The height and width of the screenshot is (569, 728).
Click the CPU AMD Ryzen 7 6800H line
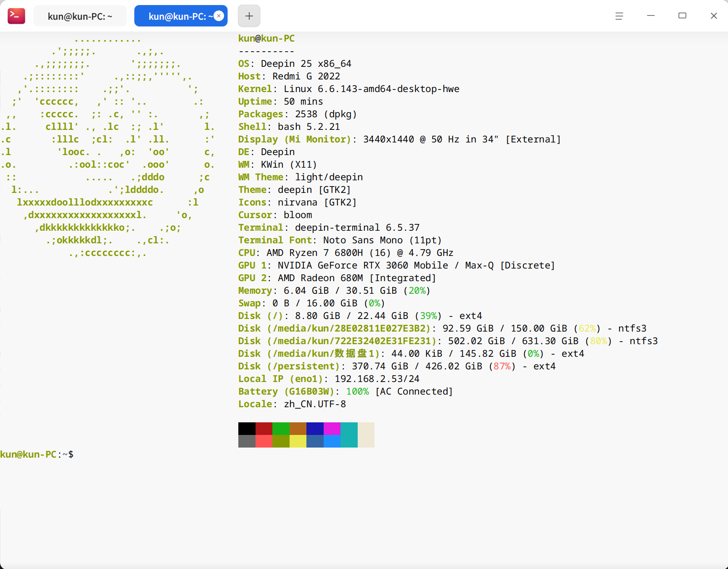pos(346,253)
